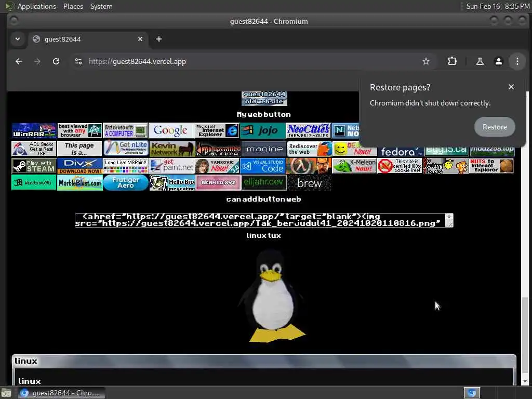Click Best viewed with a computer badge
The image size is (532, 399).
point(126,130)
